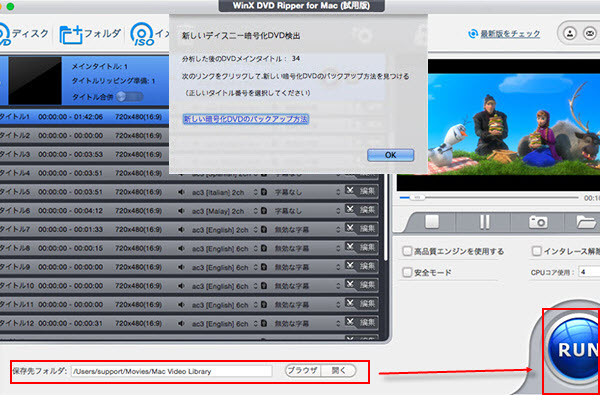
Task: Confirm the dialog with OK
Action: pyautogui.click(x=390, y=155)
